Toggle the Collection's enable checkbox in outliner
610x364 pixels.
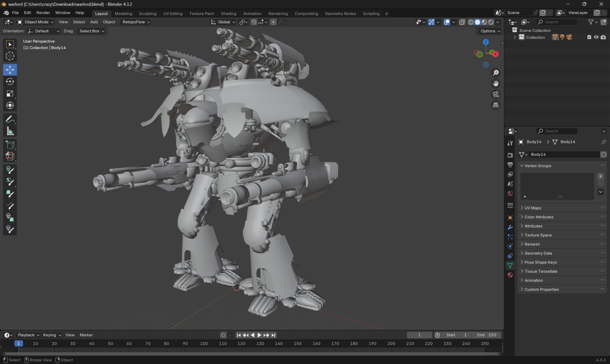click(x=589, y=37)
